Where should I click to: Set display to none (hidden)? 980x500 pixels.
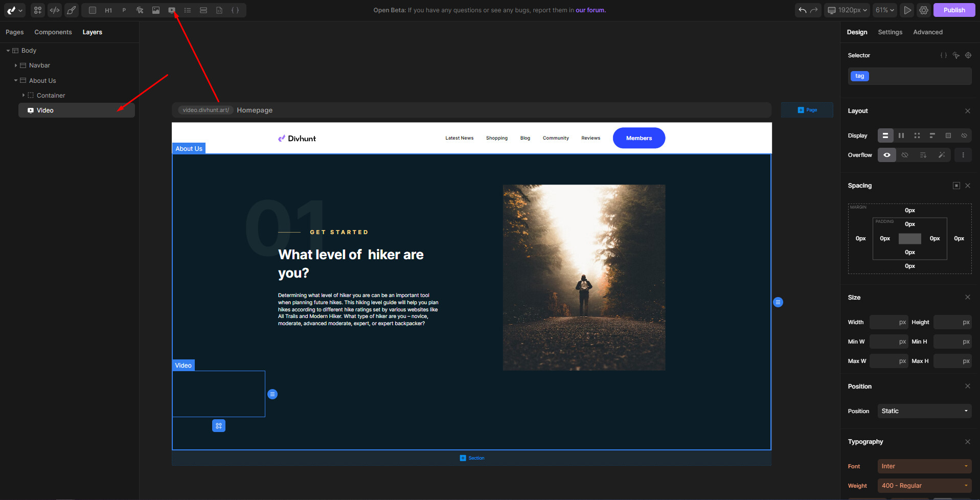[964, 135]
